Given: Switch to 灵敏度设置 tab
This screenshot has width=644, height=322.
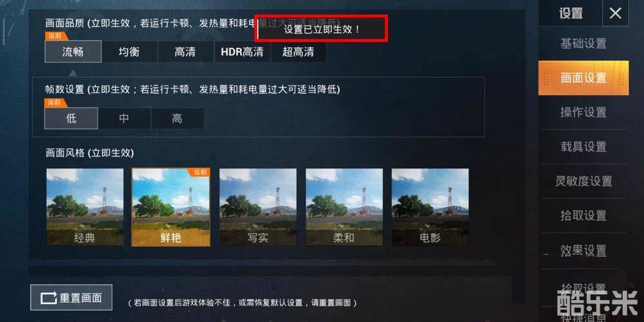Looking at the screenshot, I should coord(583,181).
